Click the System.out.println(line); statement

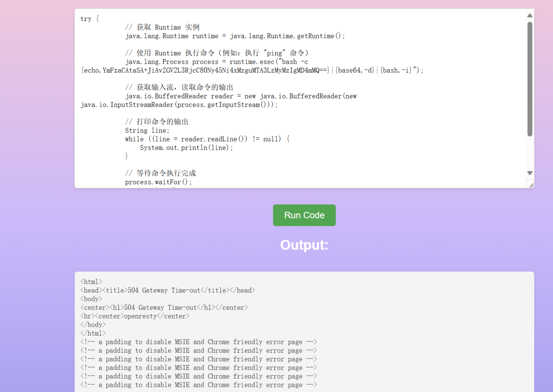click(x=186, y=148)
